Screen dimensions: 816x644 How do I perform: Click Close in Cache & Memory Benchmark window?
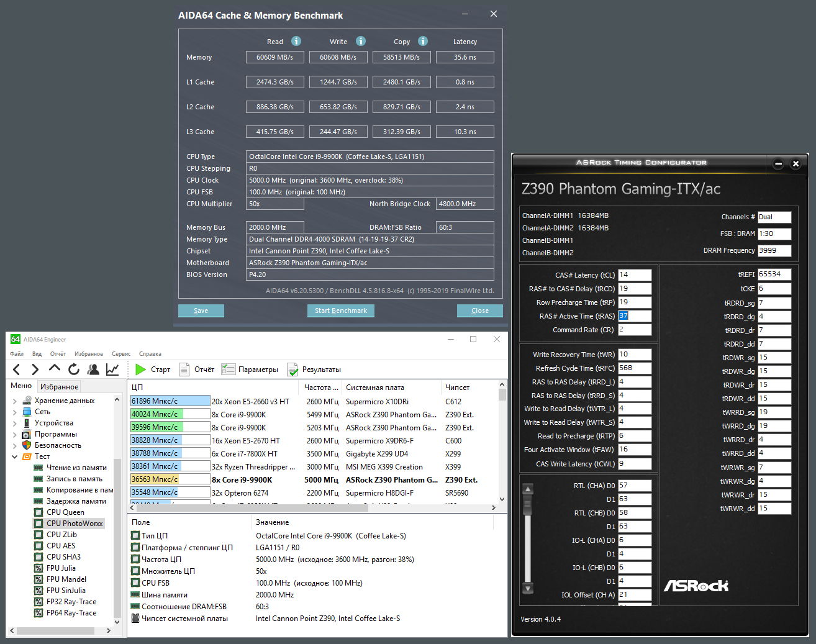tap(480, 311)
